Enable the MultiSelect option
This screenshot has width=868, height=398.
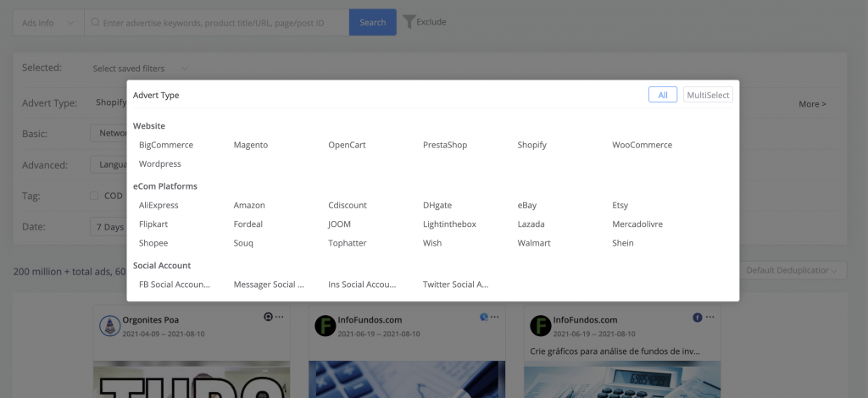[708, 95]
